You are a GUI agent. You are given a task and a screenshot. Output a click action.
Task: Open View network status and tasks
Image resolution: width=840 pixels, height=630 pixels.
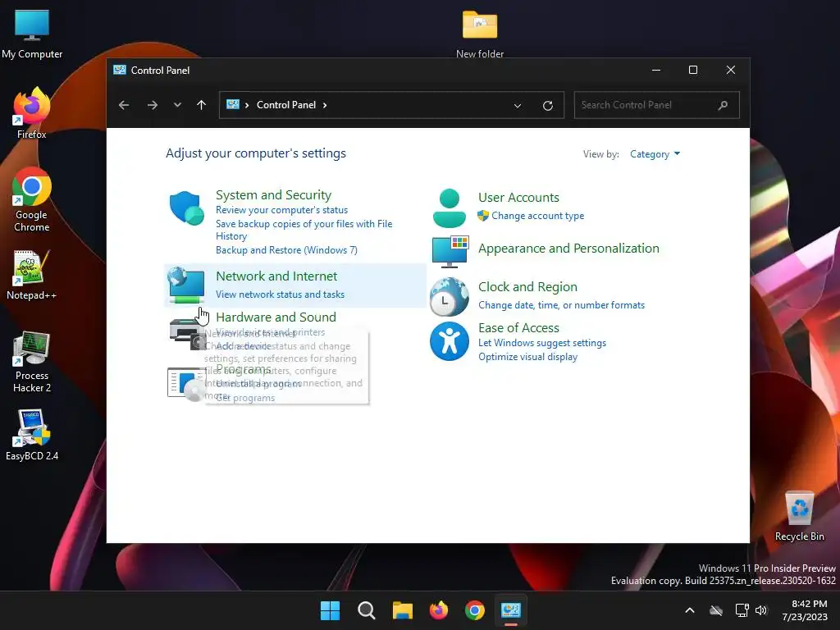pyautogui.click(x=281, y=294)
